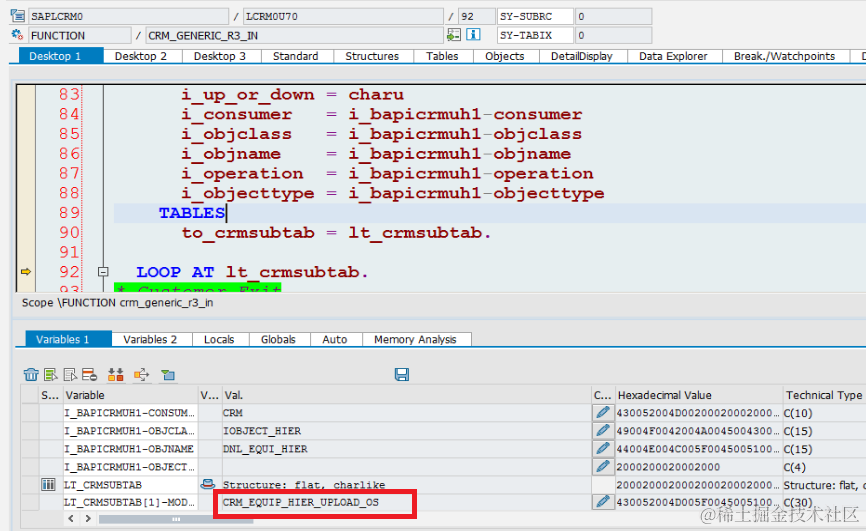Select the Auto tab
The image size is (866, 531).
(335, 339)
